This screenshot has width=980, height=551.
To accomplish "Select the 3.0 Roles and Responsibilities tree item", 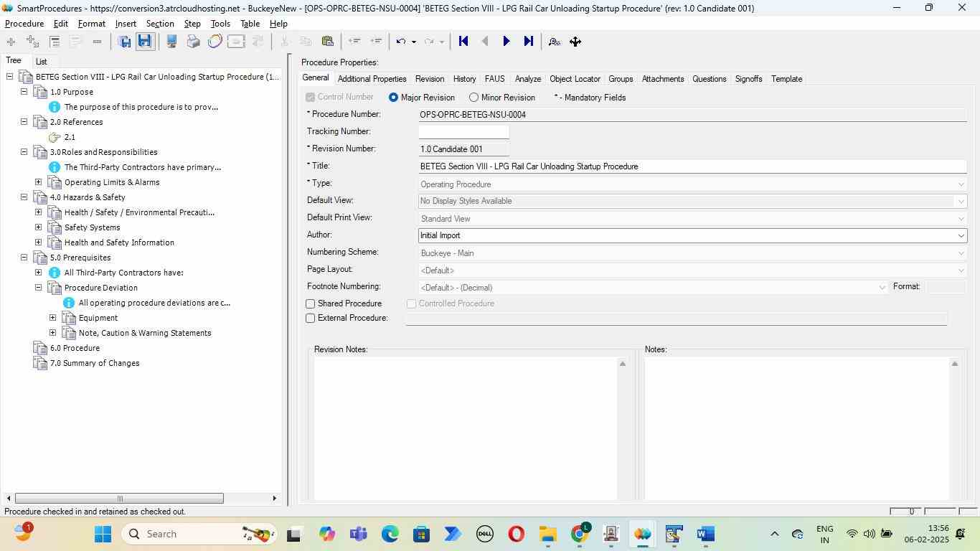I will click(103, 152).
